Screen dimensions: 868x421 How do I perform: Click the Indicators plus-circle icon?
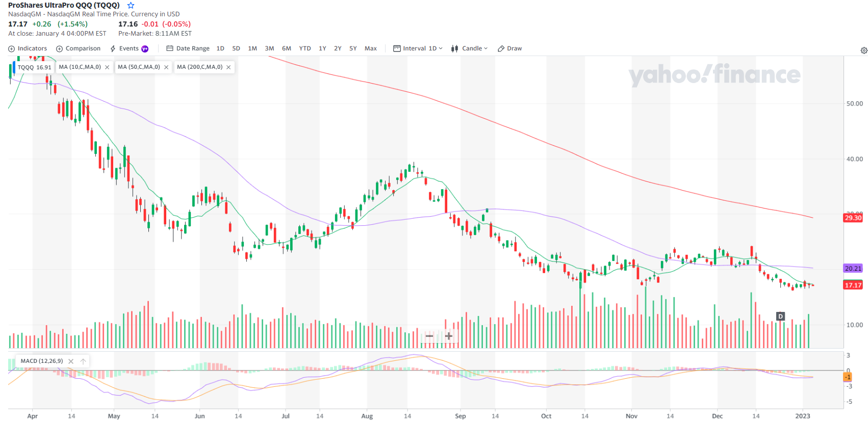point(11,49)
